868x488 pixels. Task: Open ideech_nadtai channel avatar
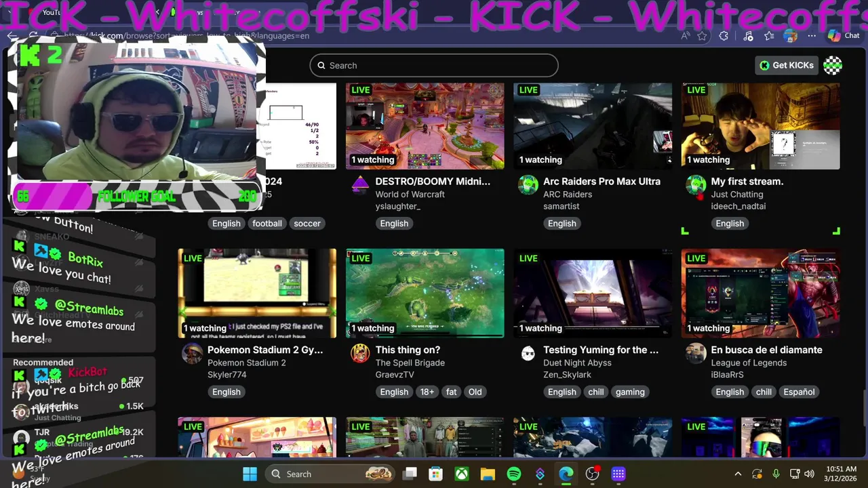click(696, 184)
